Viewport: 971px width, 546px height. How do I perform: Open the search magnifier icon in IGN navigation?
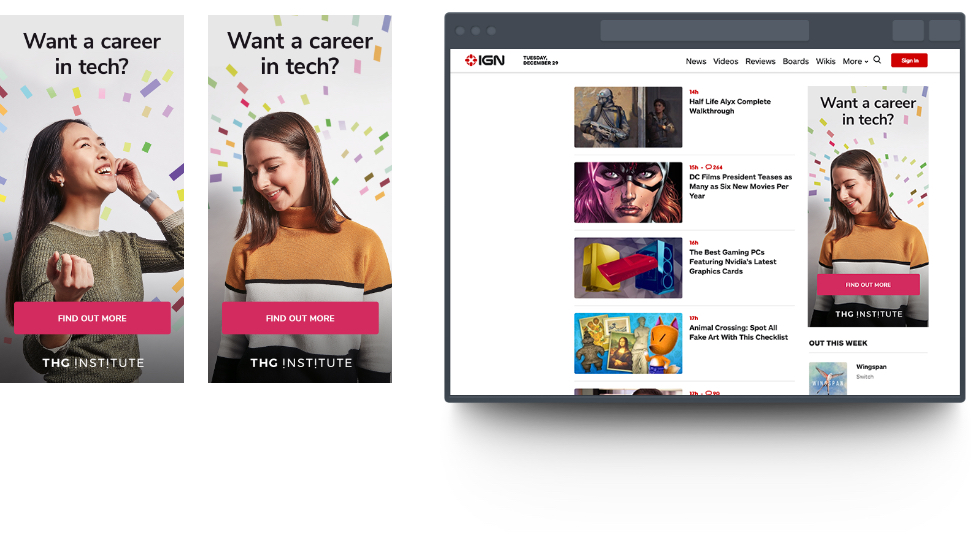point(877,60)
